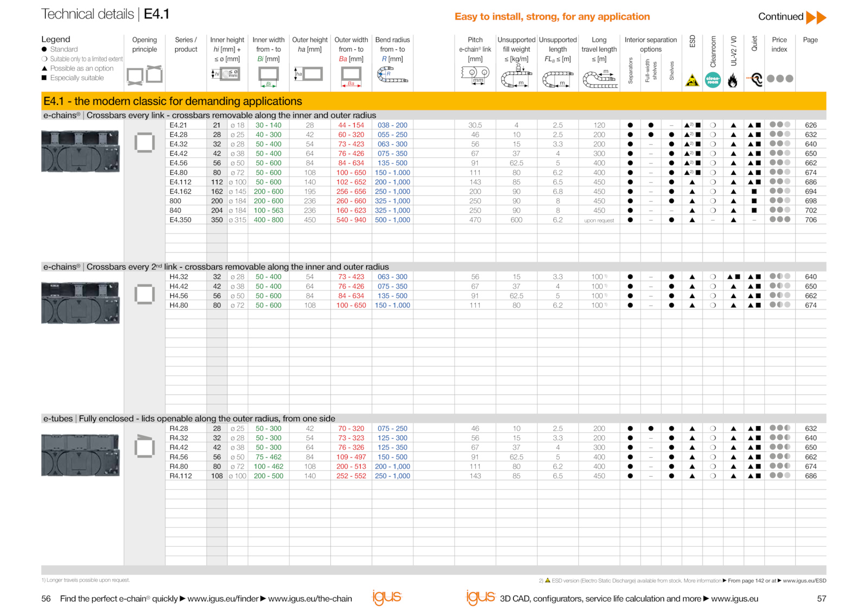Click the cleanroom teal circle icon

(x=712, y=80)
